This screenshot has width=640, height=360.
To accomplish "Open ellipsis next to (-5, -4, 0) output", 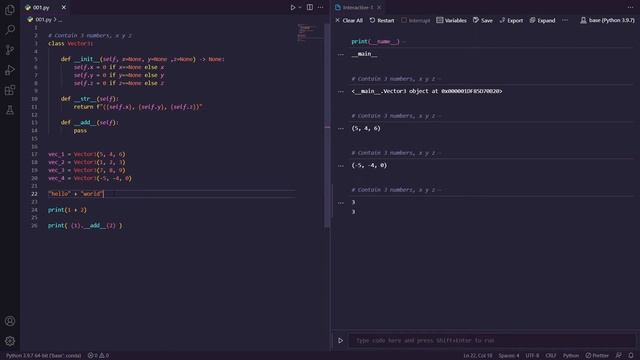I will pos(341,166).
